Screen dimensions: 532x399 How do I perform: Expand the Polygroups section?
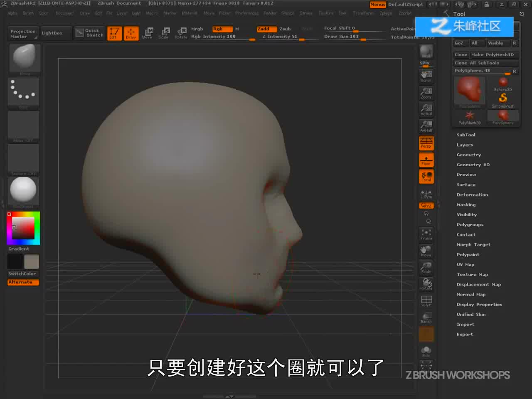tap(470, 225)
